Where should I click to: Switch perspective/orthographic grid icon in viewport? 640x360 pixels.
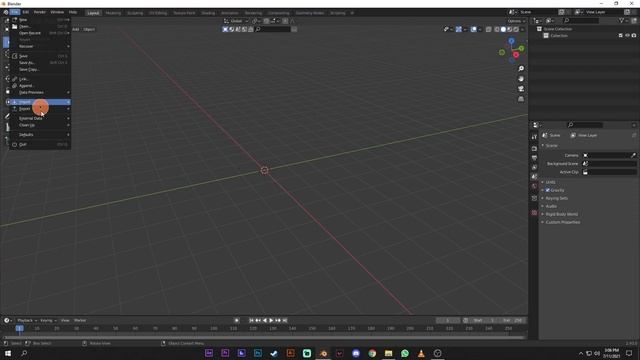(x=521, y=99)
